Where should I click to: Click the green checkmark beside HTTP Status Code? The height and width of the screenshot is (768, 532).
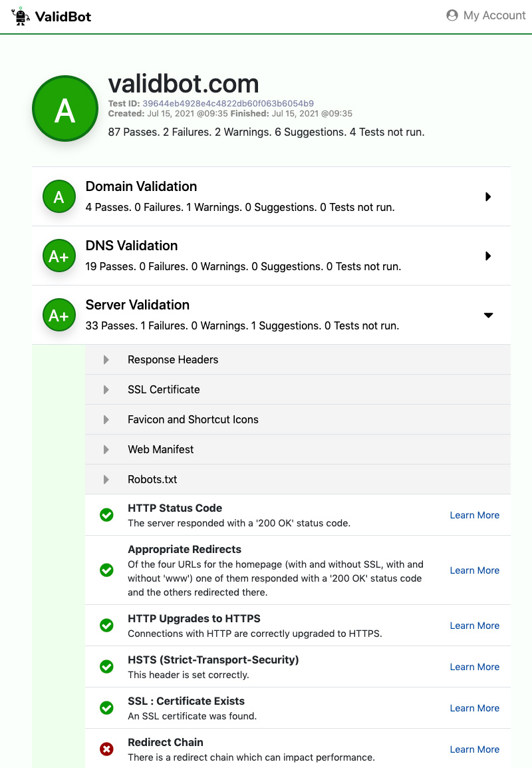coord(106,515)
